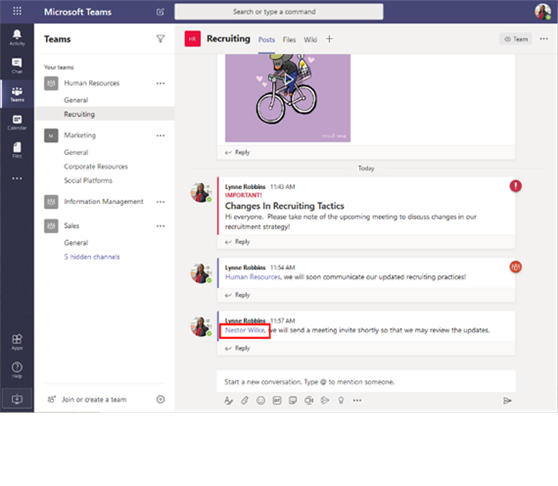
Task: Open more messaging extensions ellipsis
Action: [357, 401]
